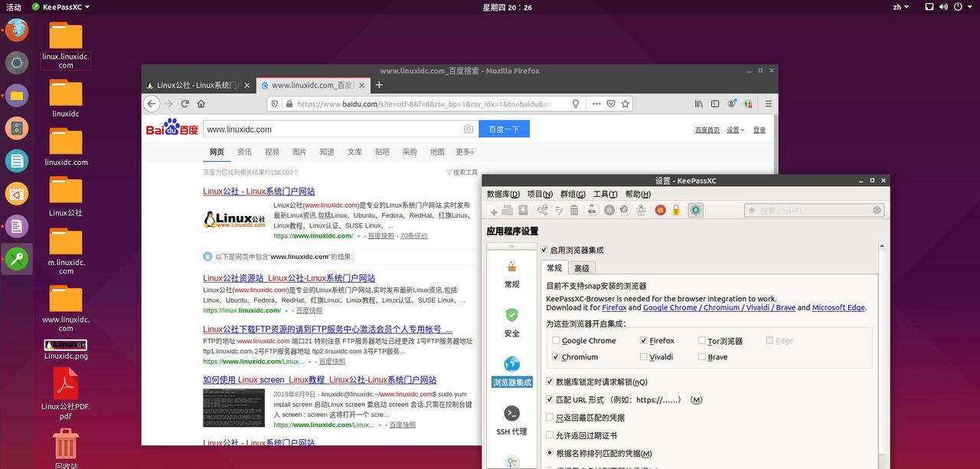The height and width of the screenshot is (469, 980).
Task: Open the 搜索工具 filter on Baidu
Action: 462,172
